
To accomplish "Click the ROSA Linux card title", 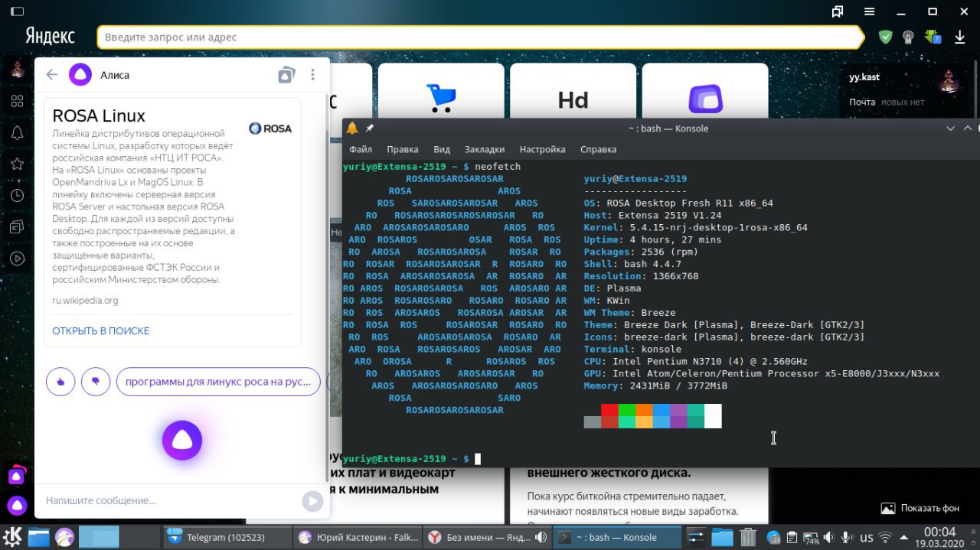I will click(99, 116).
